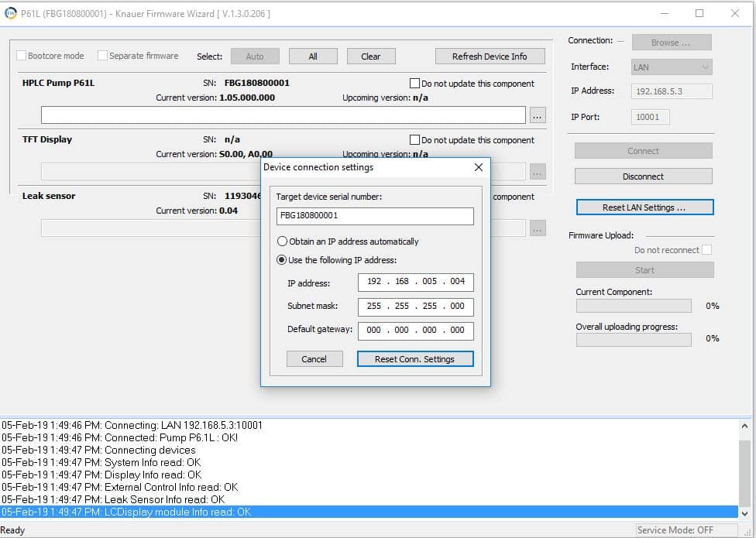Click the 'Ready' status bar text
This screenshot has width=756, height=538.
(x=13, y=530)
